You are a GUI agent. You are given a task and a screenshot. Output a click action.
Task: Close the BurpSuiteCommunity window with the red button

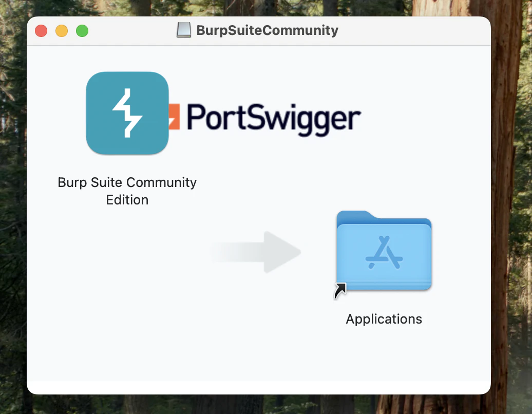[41, 31]
